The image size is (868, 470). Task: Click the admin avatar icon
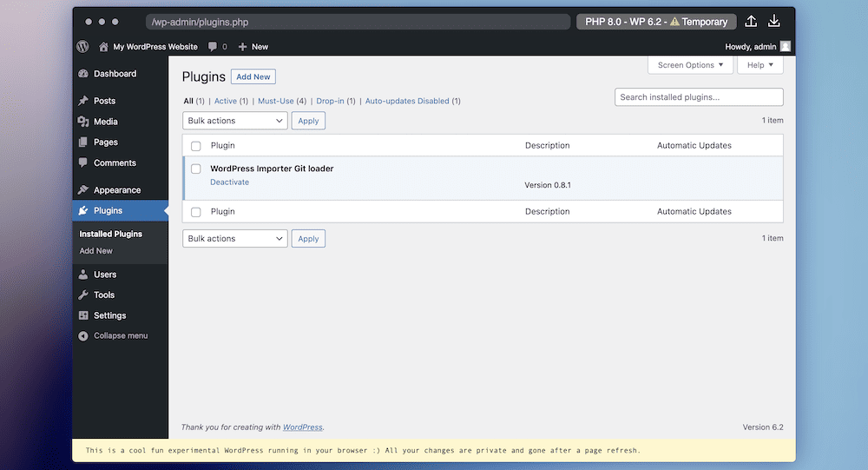[x=786, y=47]
